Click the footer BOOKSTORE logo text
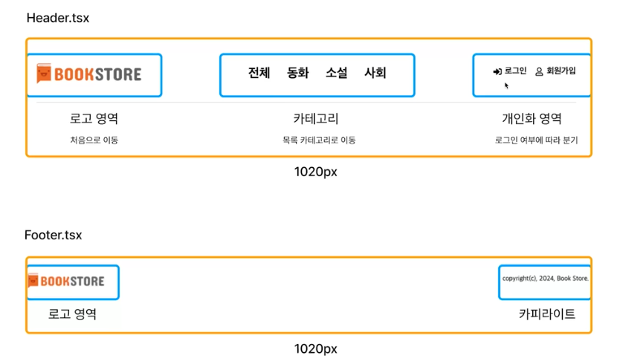 click(x=72, y=281)
